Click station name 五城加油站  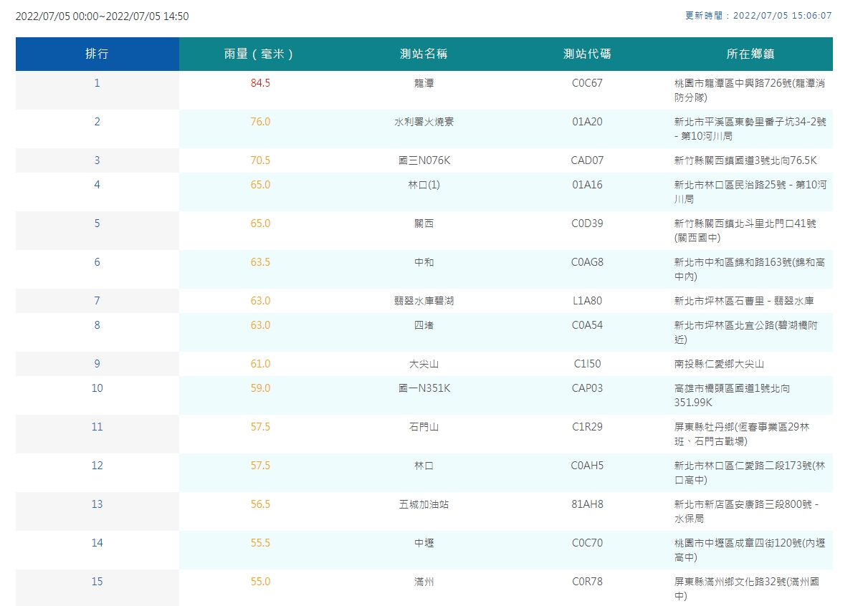coord(424,504)
